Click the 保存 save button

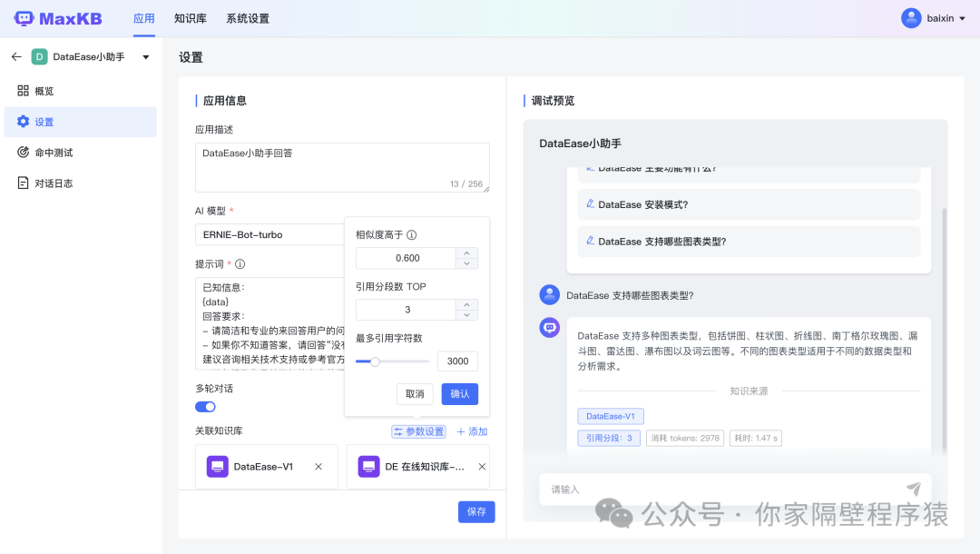tap(475, 511)
